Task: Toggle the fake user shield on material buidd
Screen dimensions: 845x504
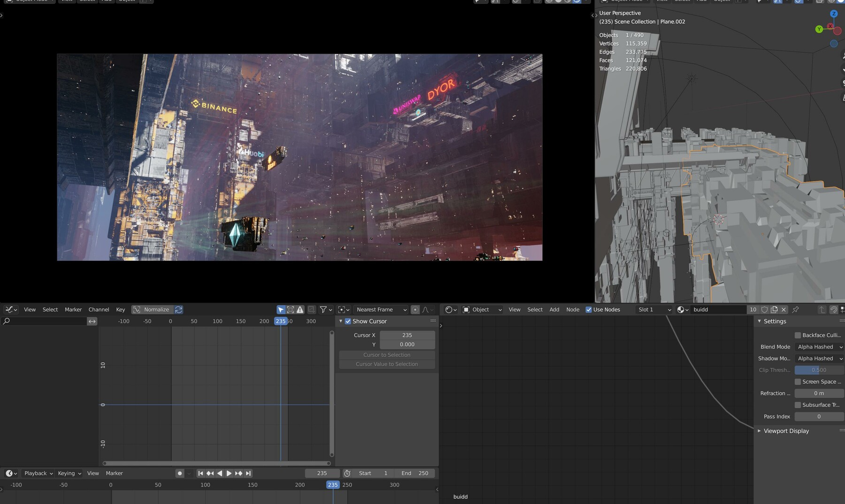Action: coord(764,309)
